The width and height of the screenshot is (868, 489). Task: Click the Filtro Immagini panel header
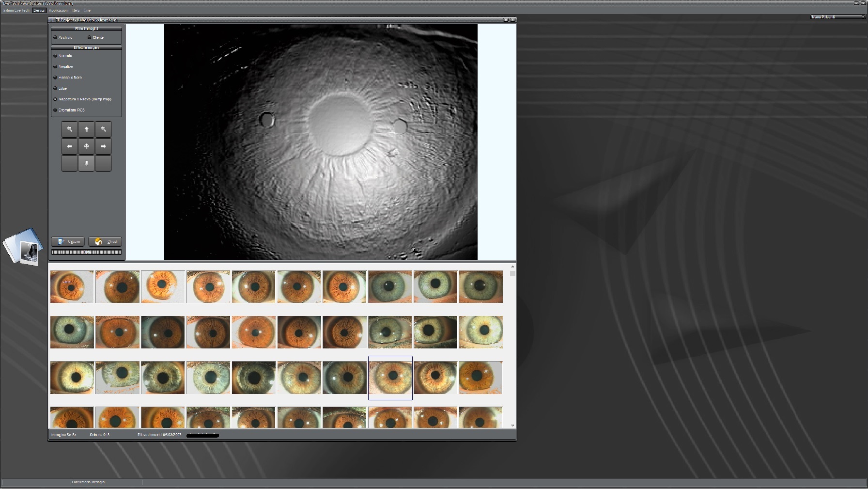point(87,29)
